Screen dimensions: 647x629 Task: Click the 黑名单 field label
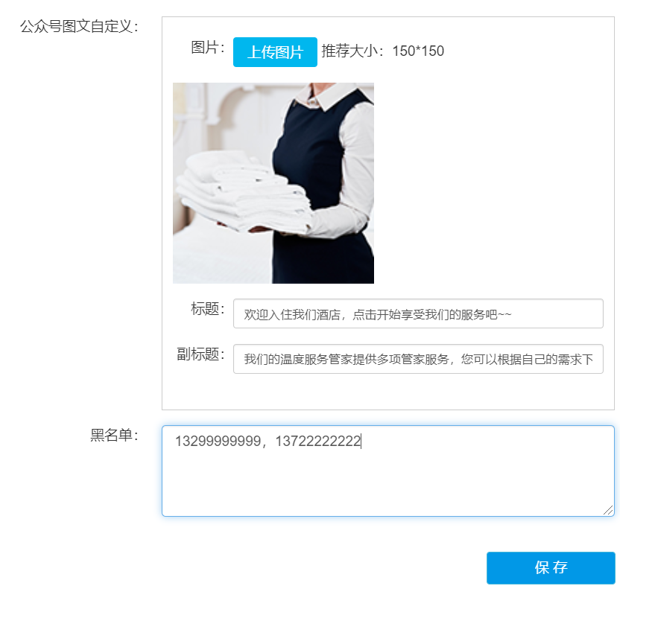114,435
